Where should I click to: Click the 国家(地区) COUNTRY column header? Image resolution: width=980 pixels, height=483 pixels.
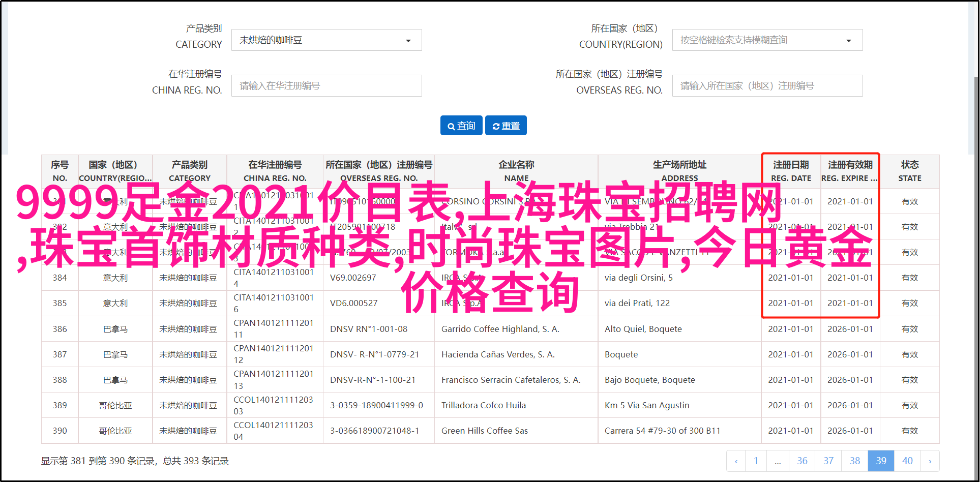[x=115, y=171]
